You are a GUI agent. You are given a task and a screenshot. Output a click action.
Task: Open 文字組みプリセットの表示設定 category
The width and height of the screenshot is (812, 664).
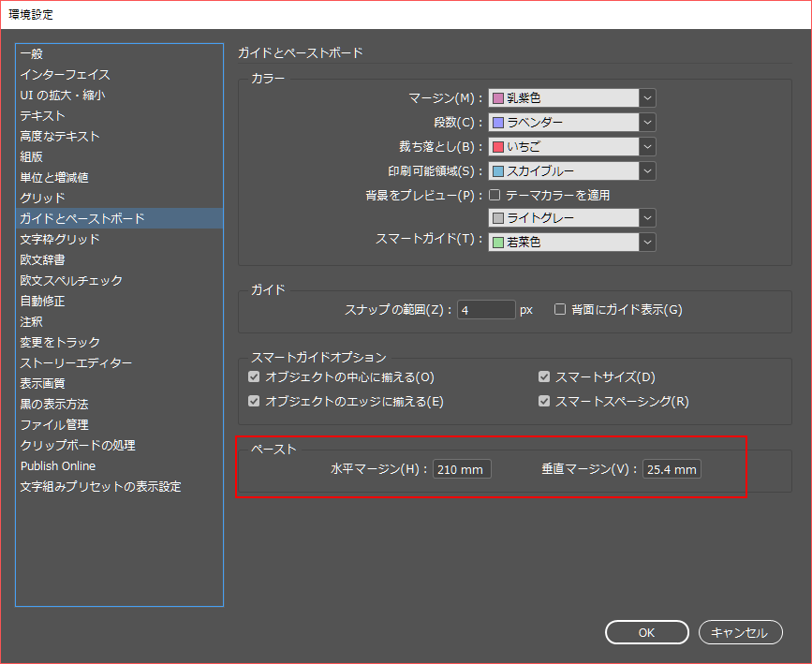120,486
